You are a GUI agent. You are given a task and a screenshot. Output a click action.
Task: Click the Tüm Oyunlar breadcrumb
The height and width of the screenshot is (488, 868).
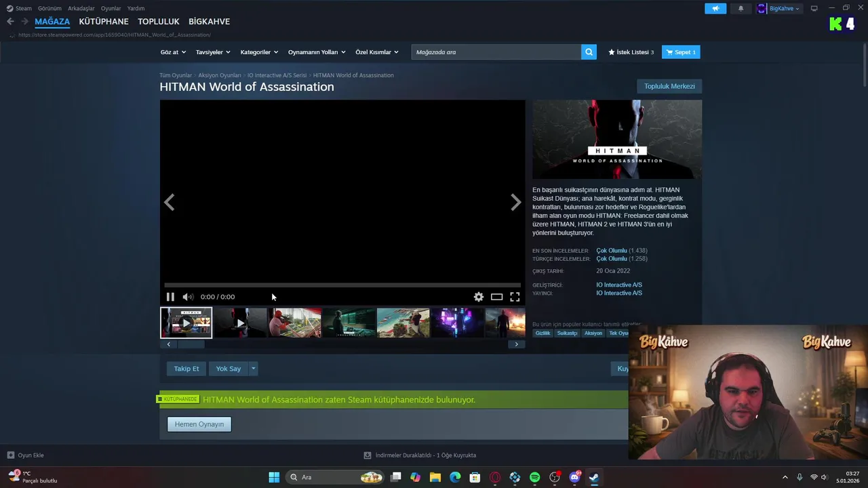(176, 75)
